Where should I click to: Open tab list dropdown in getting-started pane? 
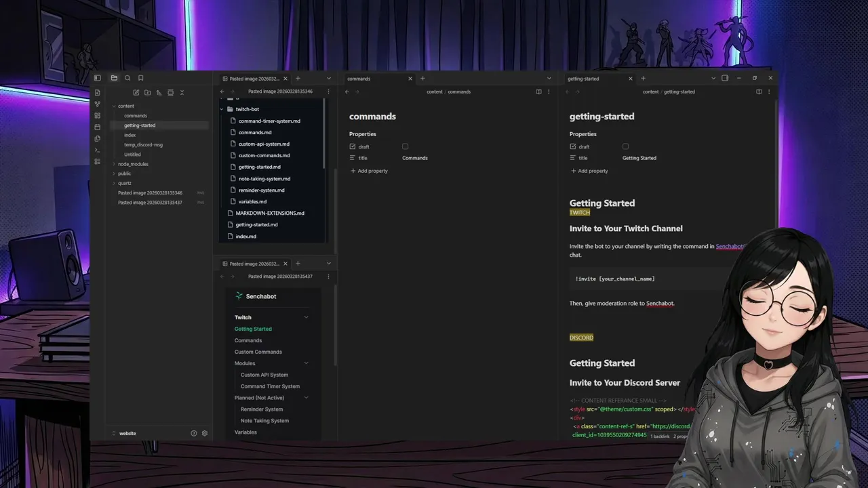tap(713, 79)
